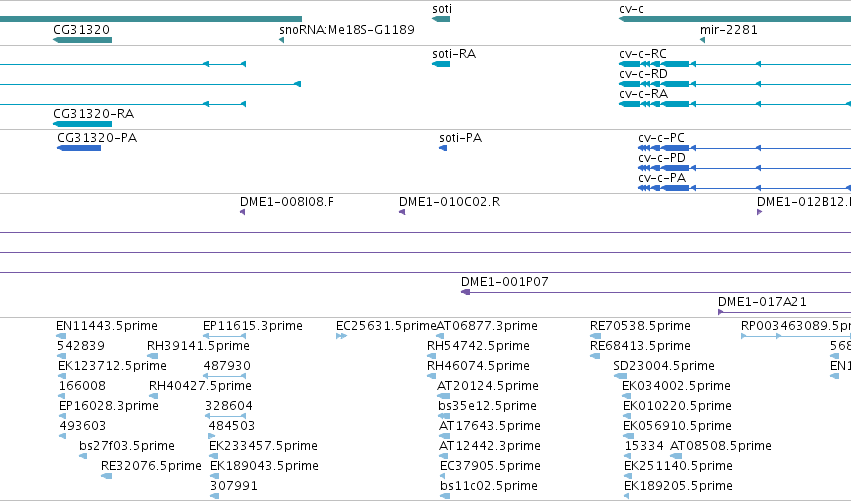Select the DME1-017A21 clone
Image resolution: width=851 pixels, height=501 pixels.
(x=784, y=312)
